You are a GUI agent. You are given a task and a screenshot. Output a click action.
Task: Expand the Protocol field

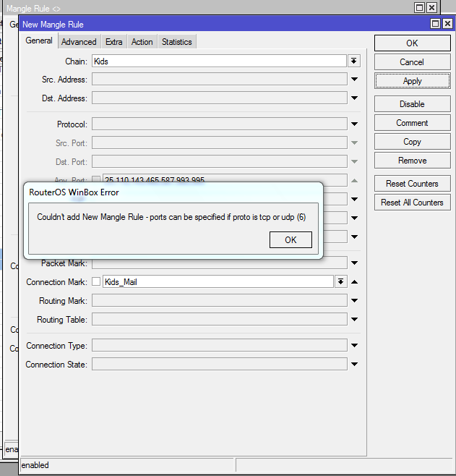(354, 124)
